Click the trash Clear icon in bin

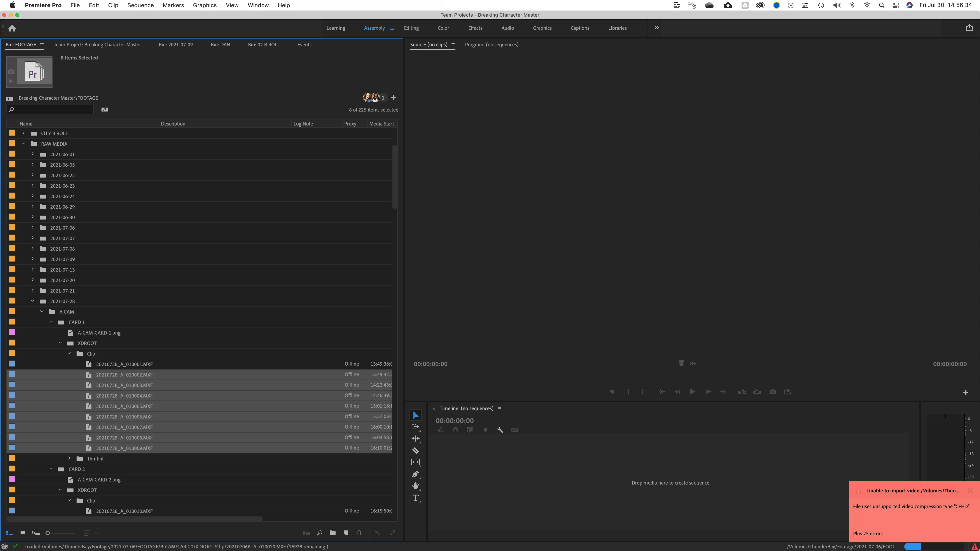(x=359, y=533)
